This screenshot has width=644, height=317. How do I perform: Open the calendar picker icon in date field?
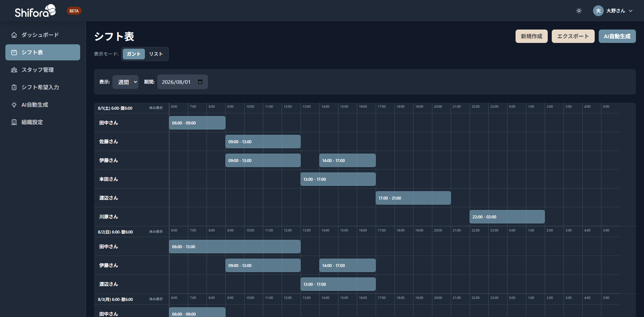[200, 82]
